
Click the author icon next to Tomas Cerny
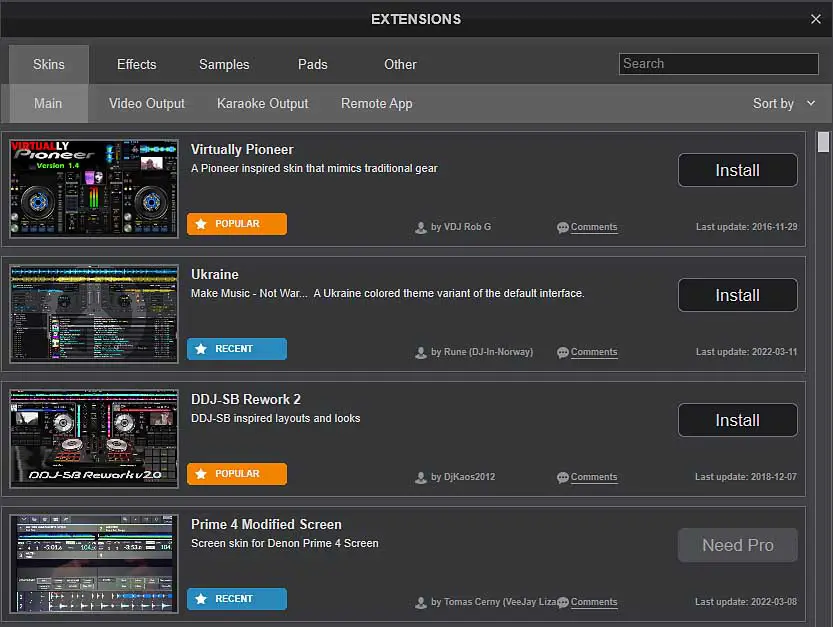tap(421, 603)
